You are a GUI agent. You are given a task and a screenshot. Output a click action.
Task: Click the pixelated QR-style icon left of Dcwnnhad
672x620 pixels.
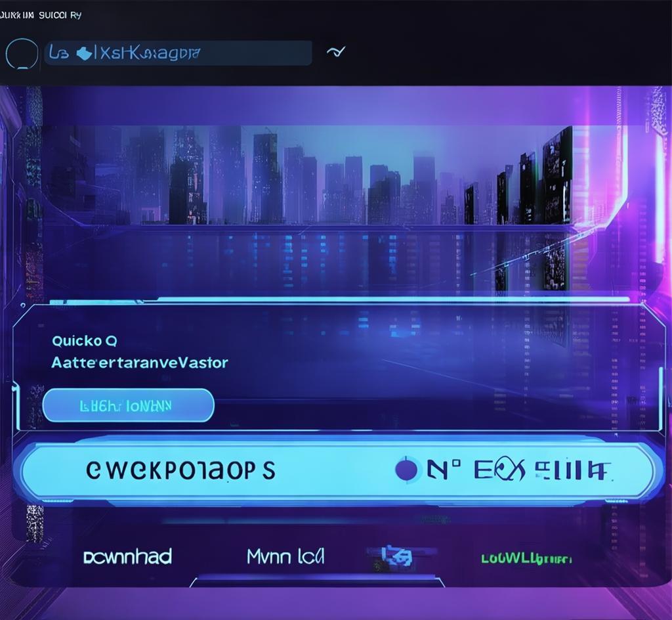point(34,523)
